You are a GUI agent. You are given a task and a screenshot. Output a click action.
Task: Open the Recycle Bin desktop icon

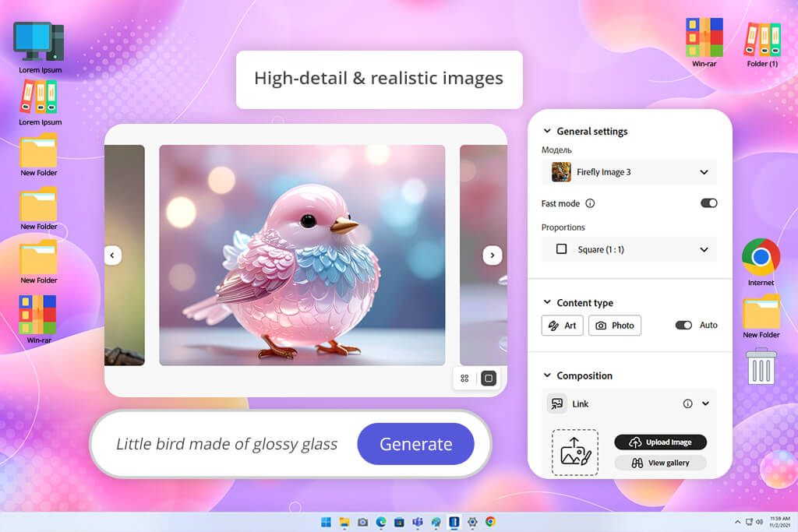[x=761, y=366]
